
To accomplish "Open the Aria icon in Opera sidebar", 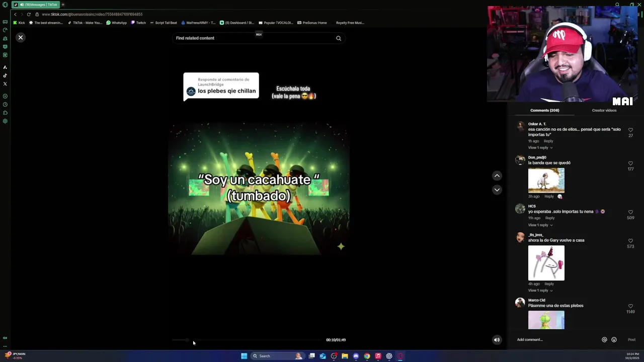I will [5, 67].
